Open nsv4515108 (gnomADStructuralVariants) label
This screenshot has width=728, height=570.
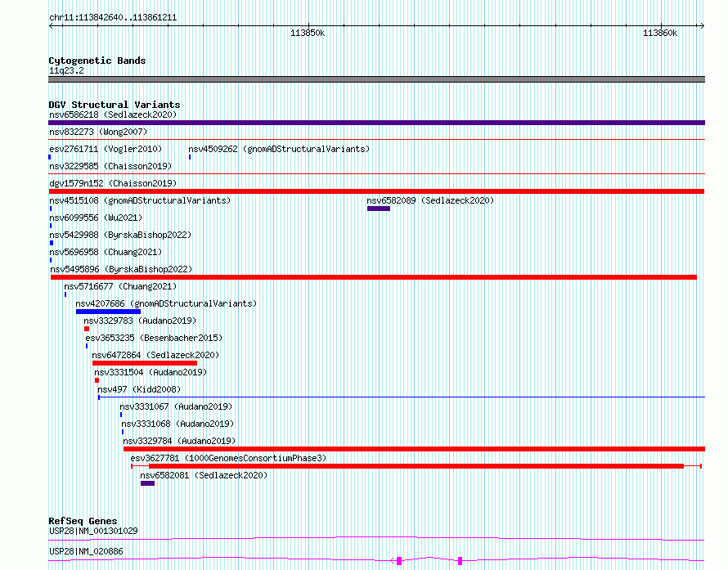click(140, 200)
